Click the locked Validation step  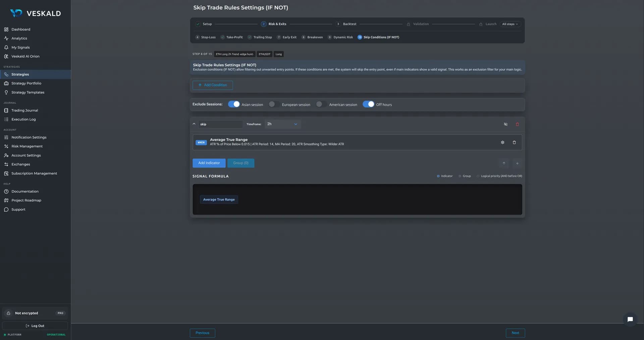click(x=418, y=24)
